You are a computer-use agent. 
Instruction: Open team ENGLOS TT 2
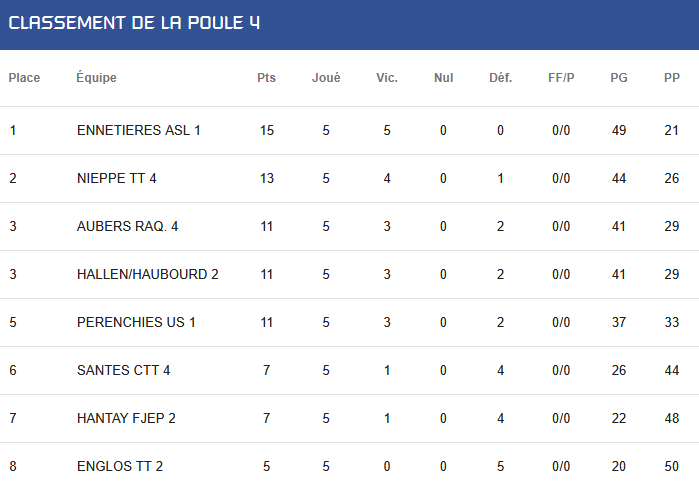point(120,466)
